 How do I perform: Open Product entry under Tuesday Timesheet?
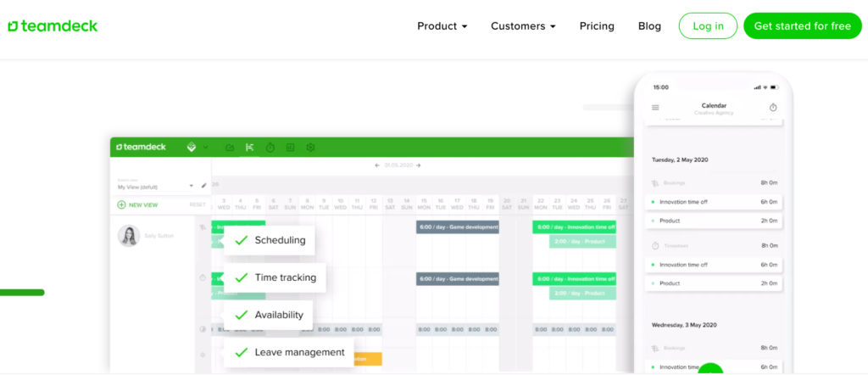click(x=714, y=283)
